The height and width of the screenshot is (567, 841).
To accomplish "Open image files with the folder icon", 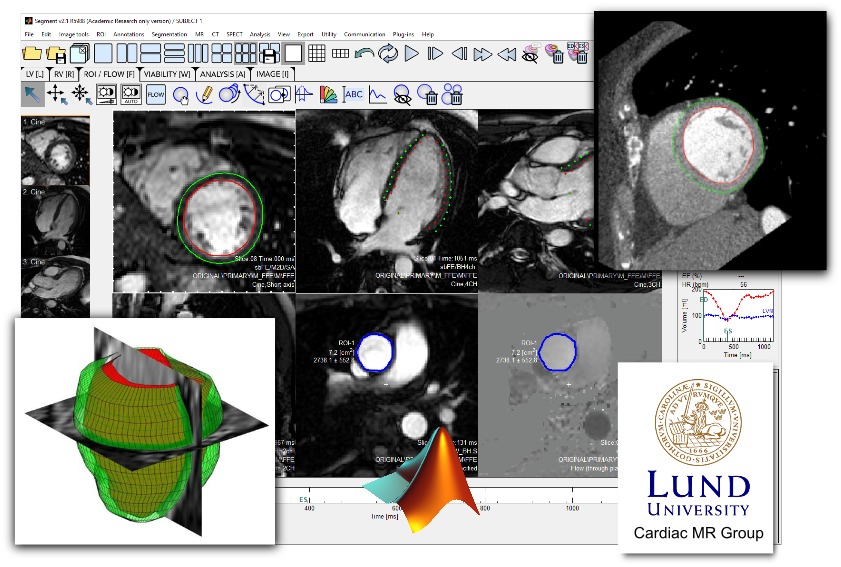I will click(x=32, y=53).
